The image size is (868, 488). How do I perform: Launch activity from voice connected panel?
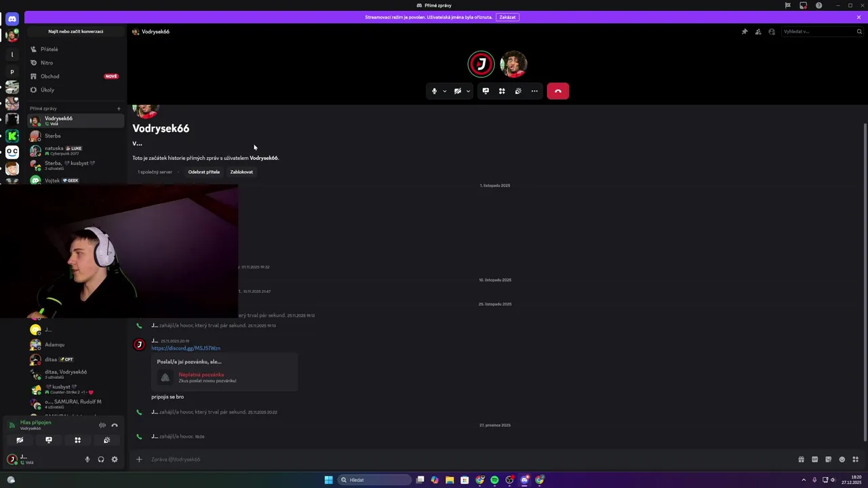tap(78, 440)
